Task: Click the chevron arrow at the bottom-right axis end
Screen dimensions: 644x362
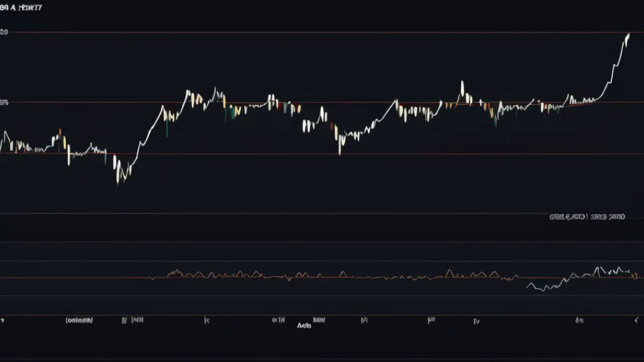Action: coord(636,320)
